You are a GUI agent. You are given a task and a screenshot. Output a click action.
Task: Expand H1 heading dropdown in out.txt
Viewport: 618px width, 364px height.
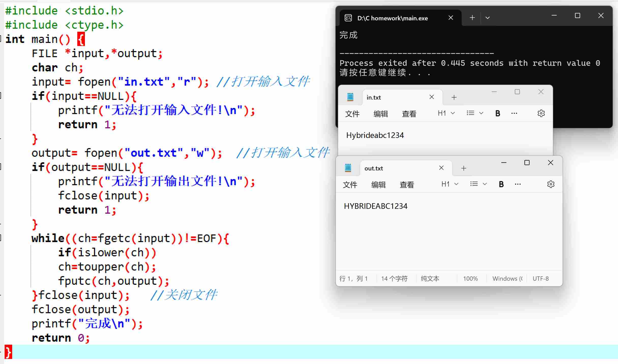pyautogui.click(x=450, y=184)
